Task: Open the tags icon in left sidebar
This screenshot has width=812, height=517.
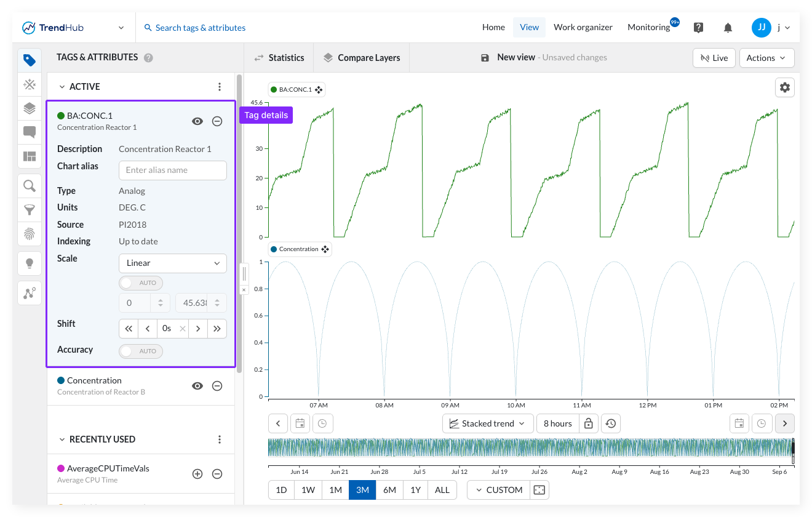Action: pyautogui.click(x=30, y=60)
